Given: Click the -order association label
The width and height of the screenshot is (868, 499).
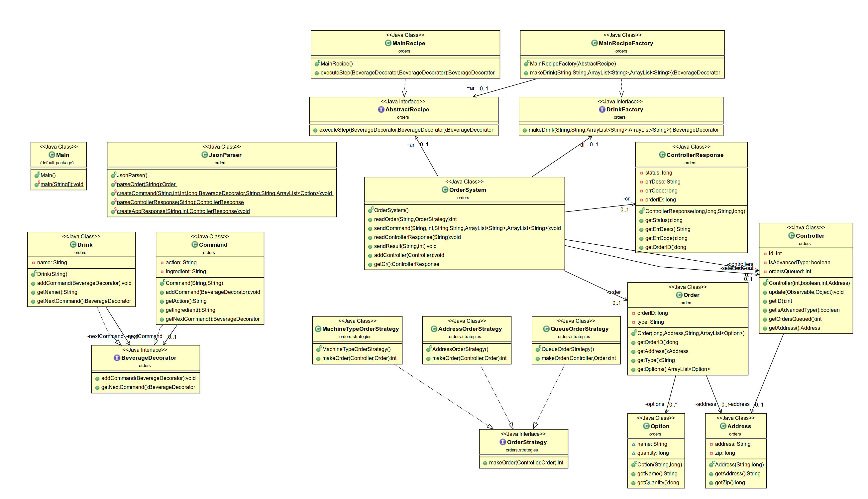Looking at the screenshot, I should click(614, 292).
